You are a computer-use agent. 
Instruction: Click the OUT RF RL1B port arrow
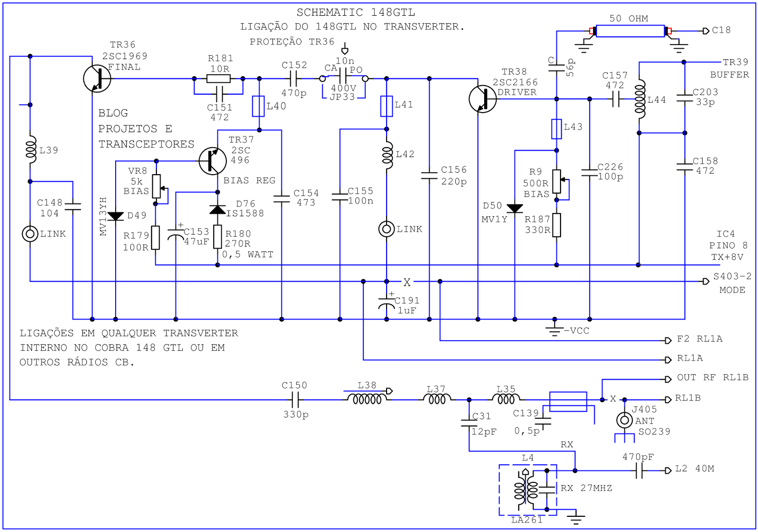click(x=668, y=379)
